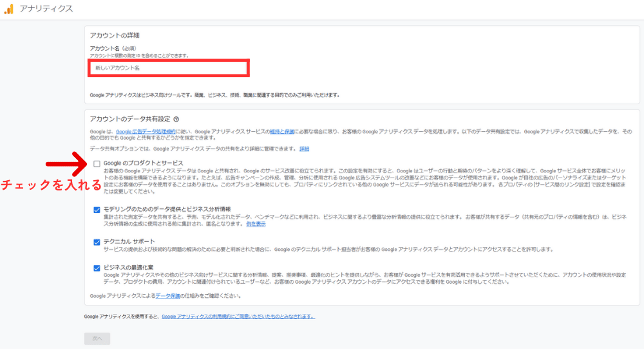Click the テクニカル サポート label text
The image size is (644, 350).
(129, 242)
